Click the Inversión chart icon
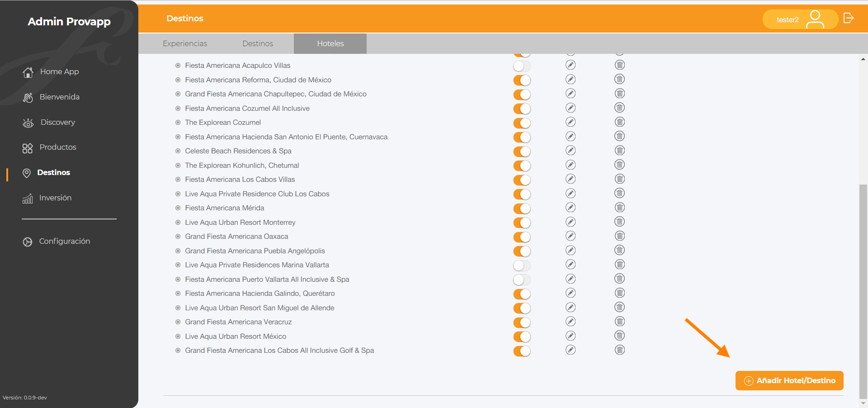Image resolution: width=868 pixels, height=408 pixels. pyautogui.click(x=28, y=199)
